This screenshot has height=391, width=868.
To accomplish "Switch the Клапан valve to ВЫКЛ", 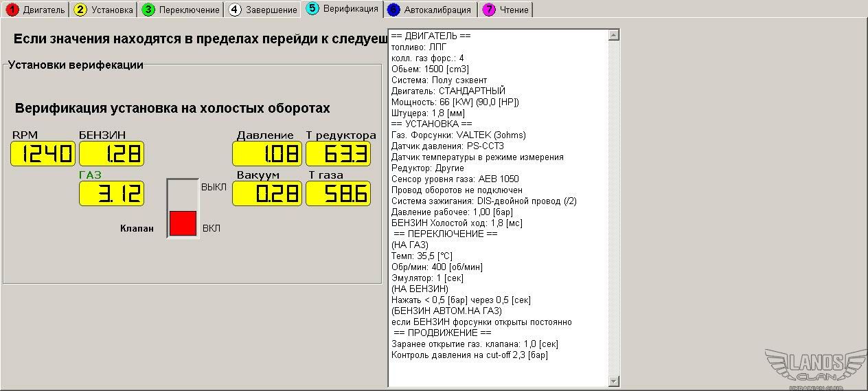I will [x=183, y=193].
